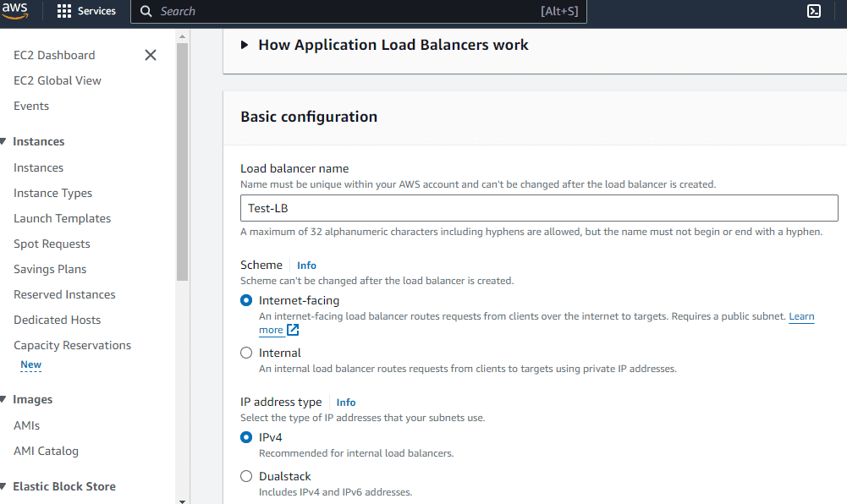Image resolution: width=847 pixels, height=504 pixels.
Task: Select IPv4 address type
Action: tap(246, 437)
